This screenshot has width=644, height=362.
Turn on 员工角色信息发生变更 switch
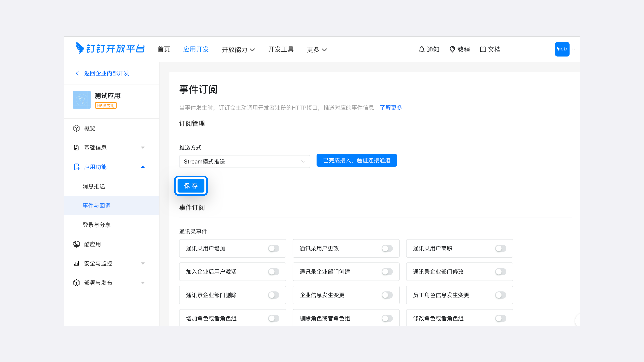[x=500, y=295]
